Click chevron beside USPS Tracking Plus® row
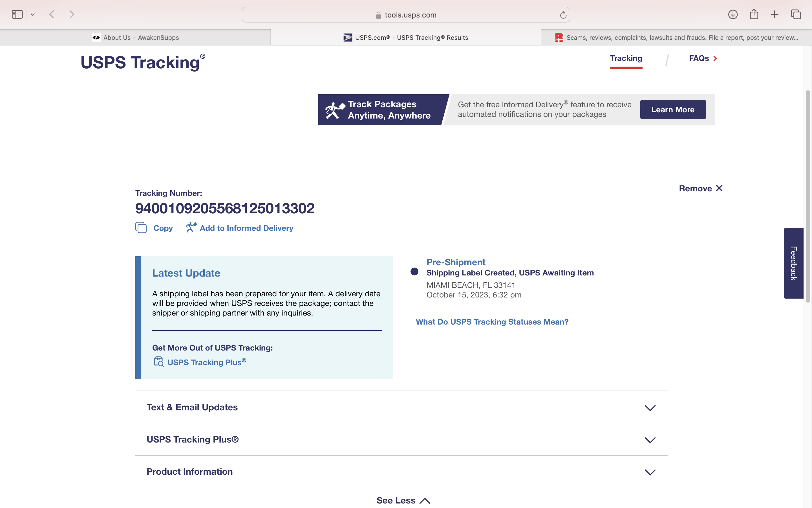812x508 pixels. pos(650,440)
